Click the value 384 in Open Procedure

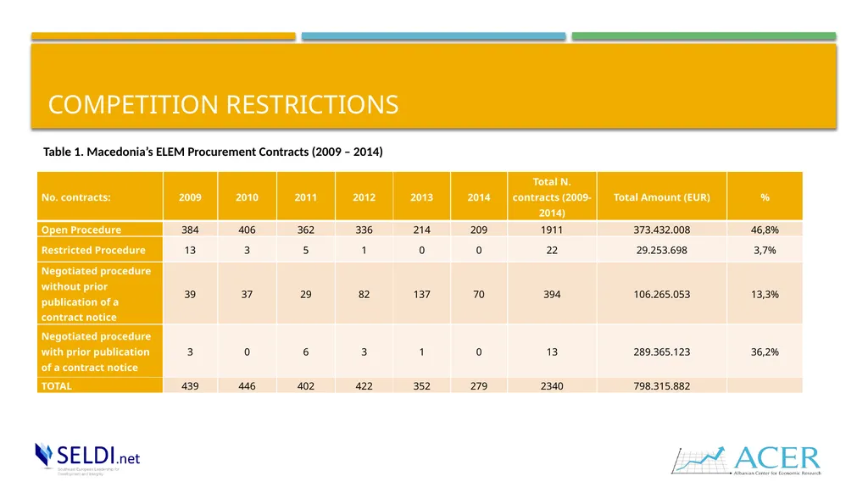[x=190, y=230]
